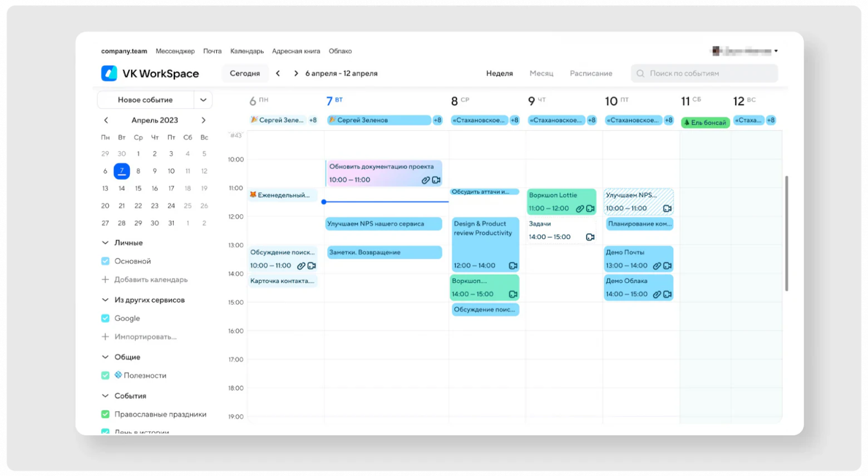Image resolution: width=868 pixels, height=476 pixels.
Task: Click the search magnifier icon
Action: [x=640, y=73]
